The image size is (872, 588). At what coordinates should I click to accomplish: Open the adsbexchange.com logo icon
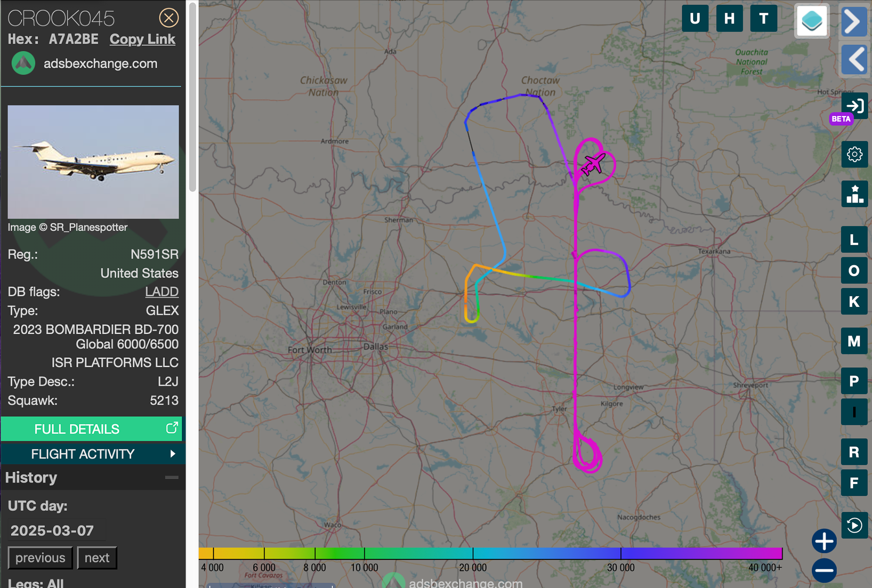coord(23,63)
